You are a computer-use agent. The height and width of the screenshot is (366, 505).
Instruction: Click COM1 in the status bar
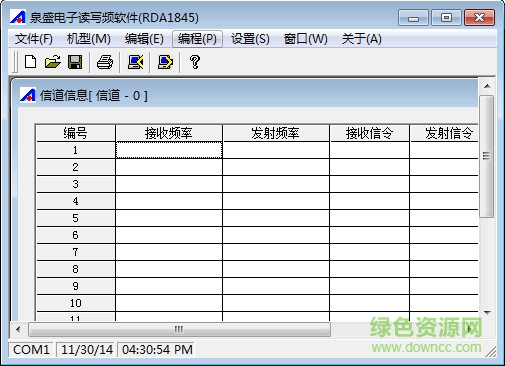pyautogui.click(x=31, y=350)
